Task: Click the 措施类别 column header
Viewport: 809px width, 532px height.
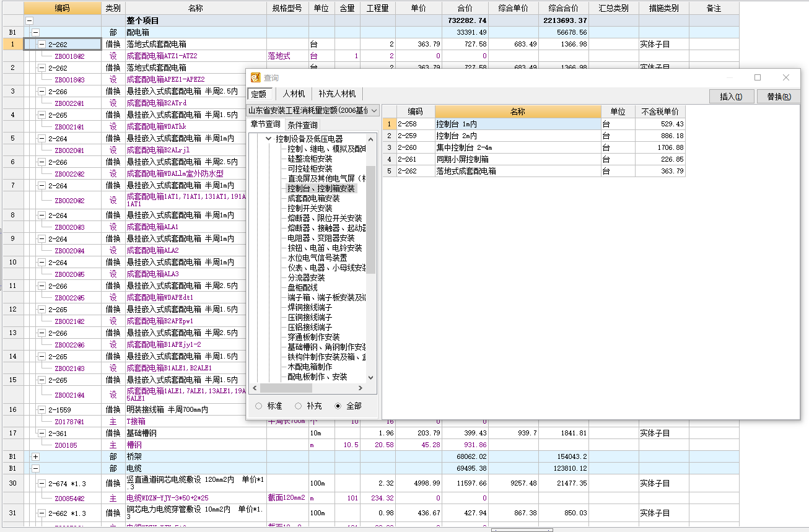Action: pyautogui.click(x=663, y=8)
